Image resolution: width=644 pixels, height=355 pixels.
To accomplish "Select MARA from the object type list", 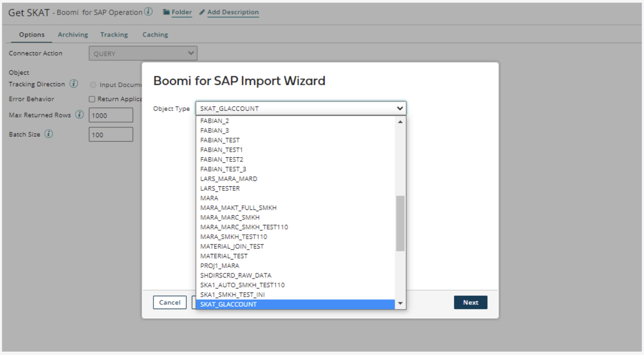I will pos(210,198).
